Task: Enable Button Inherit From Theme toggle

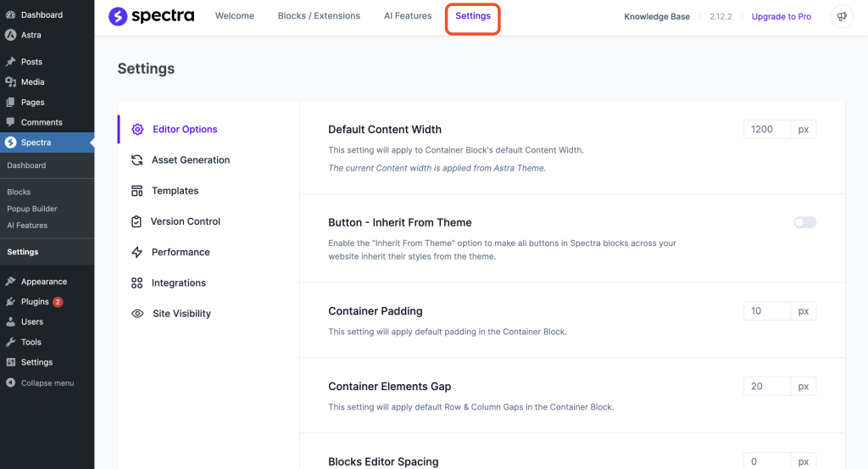Action: click(x=804, y=222)
